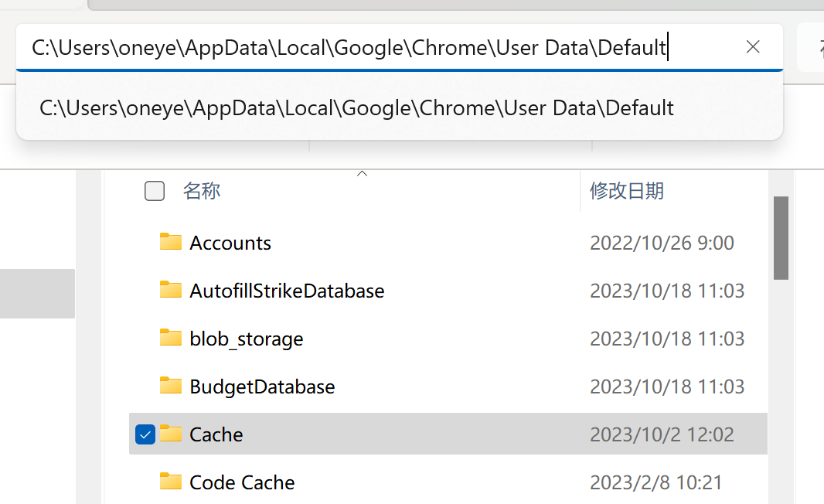Enable the select-all checkbox in the header

click(154, 190)
